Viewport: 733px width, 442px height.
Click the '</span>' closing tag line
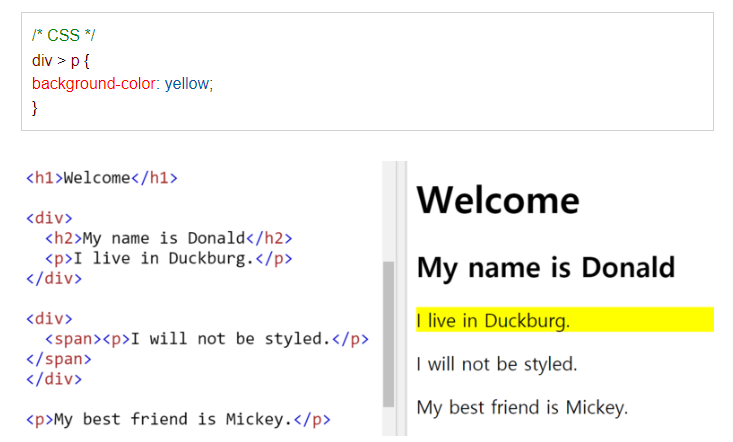58,359
